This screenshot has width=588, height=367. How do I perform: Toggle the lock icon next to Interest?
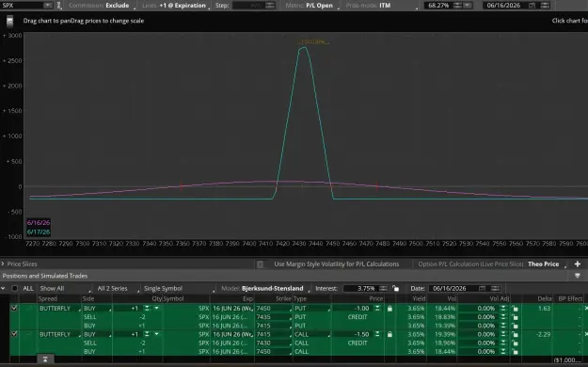point(396,288)
